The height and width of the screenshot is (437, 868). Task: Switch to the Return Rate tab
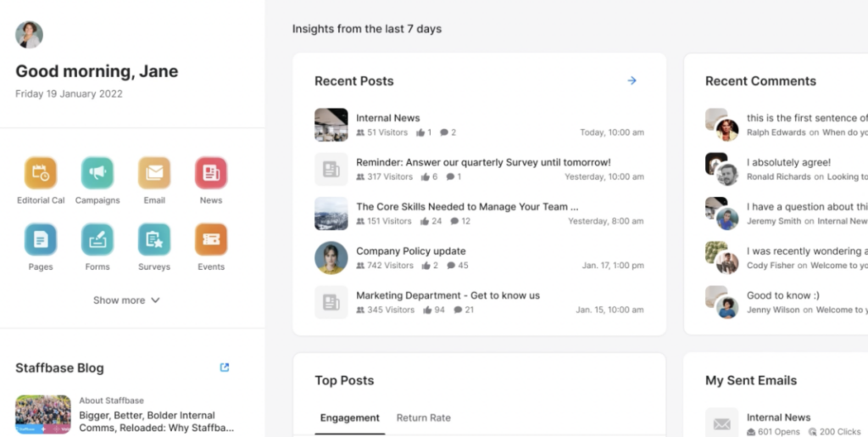(424, 418)
